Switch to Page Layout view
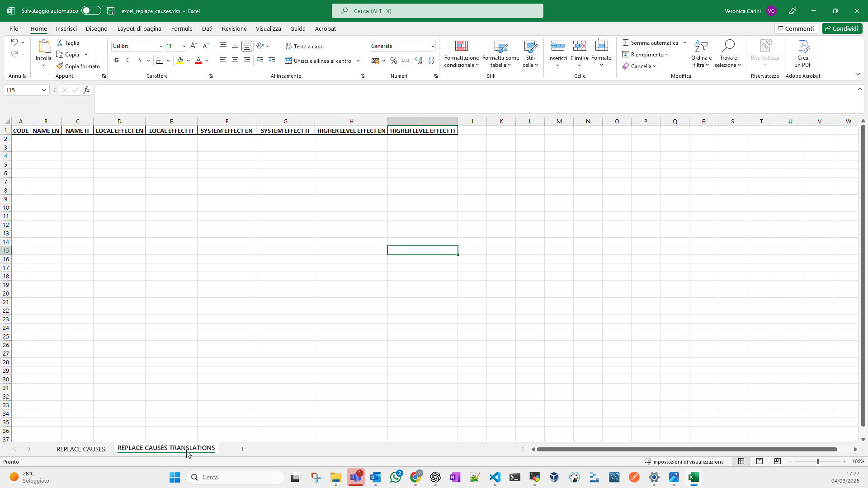Screen dimensions: 868x488 (759, 461)
